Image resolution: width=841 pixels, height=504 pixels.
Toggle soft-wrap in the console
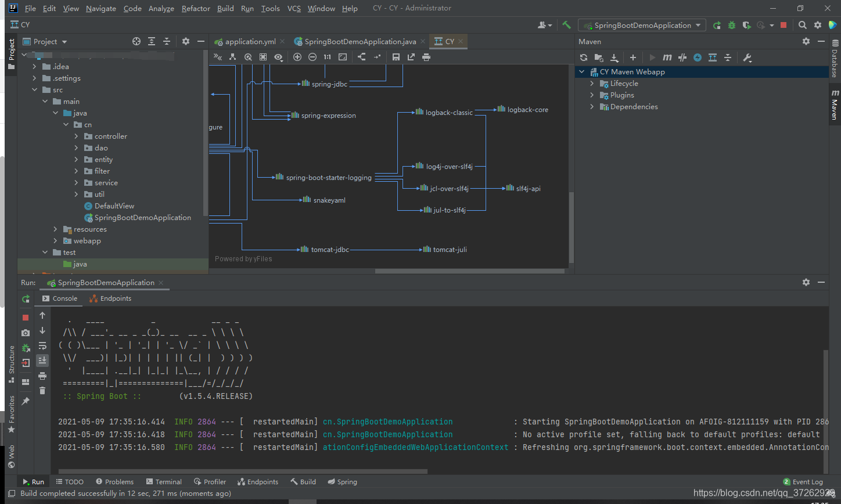click(42, 345)
